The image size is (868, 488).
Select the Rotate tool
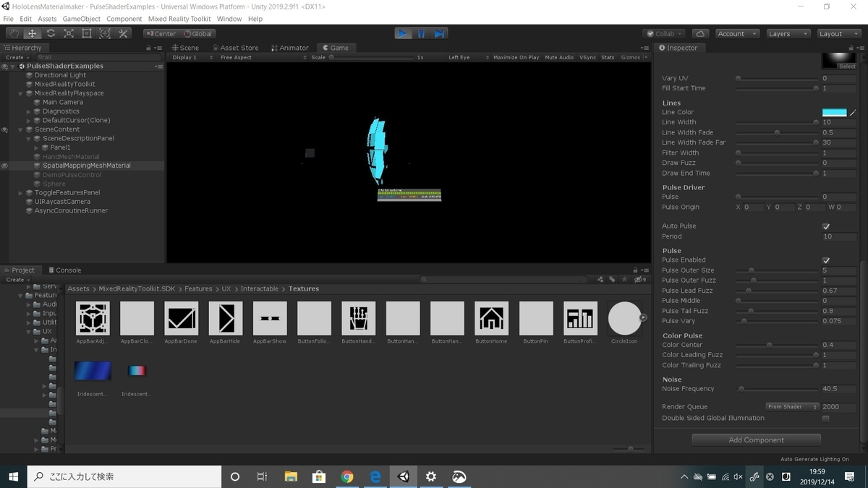point(51,33)
